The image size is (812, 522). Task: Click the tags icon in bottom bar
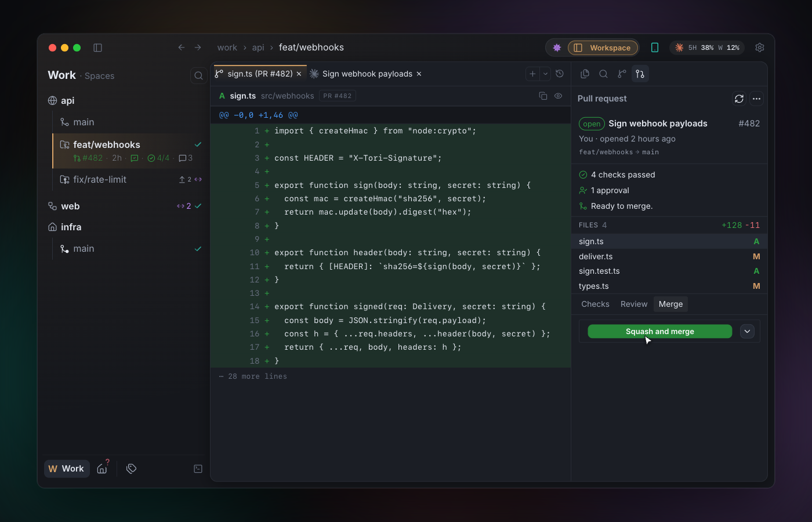(132, 469)
